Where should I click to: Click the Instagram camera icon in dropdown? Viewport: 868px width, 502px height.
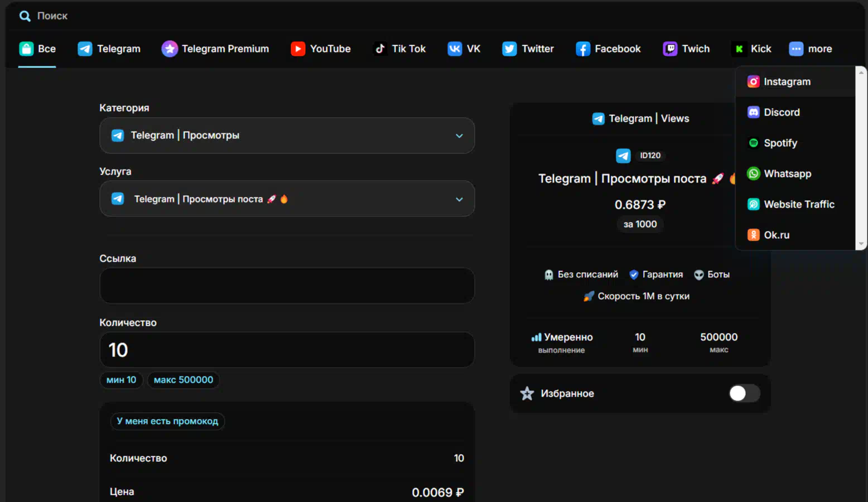[753, 82]
